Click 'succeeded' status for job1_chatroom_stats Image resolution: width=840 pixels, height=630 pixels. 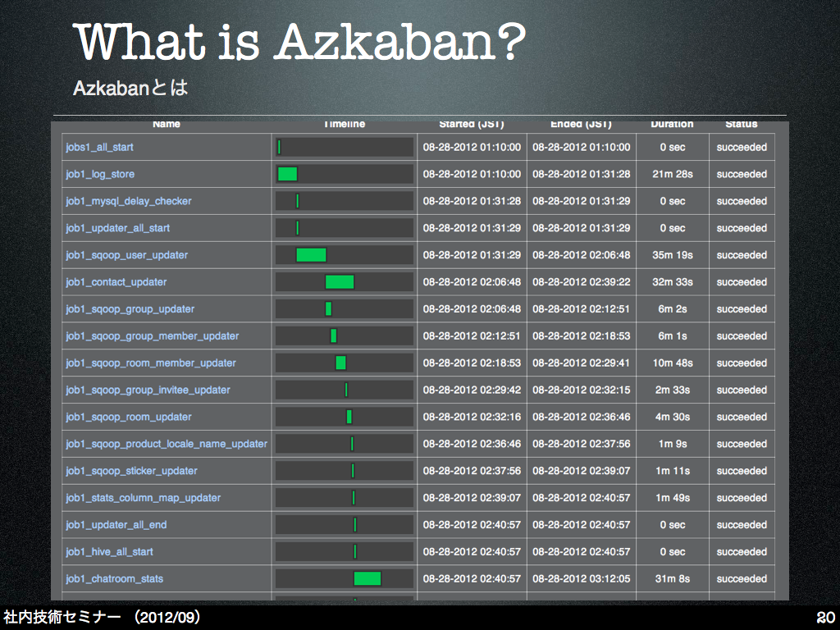(742, 578)
